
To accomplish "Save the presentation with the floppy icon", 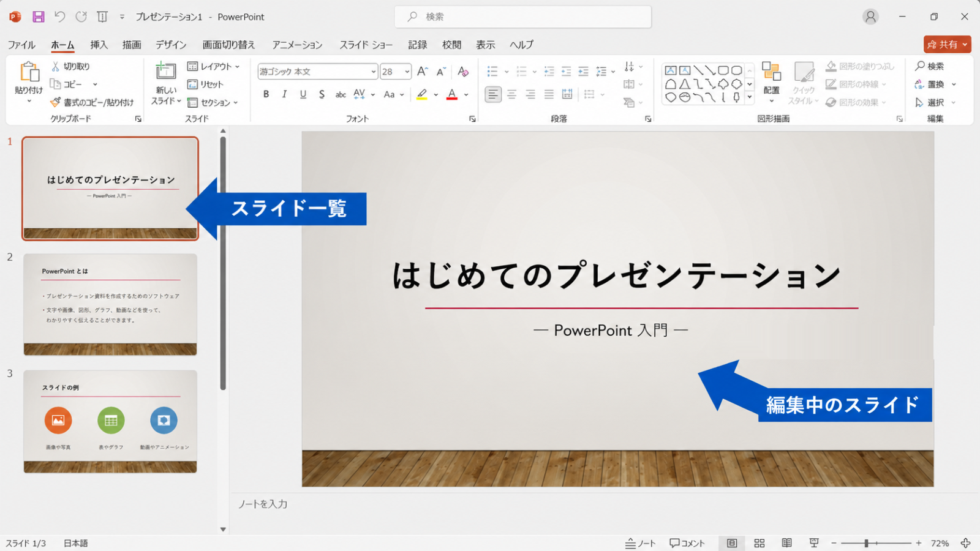I will point(38,17).
